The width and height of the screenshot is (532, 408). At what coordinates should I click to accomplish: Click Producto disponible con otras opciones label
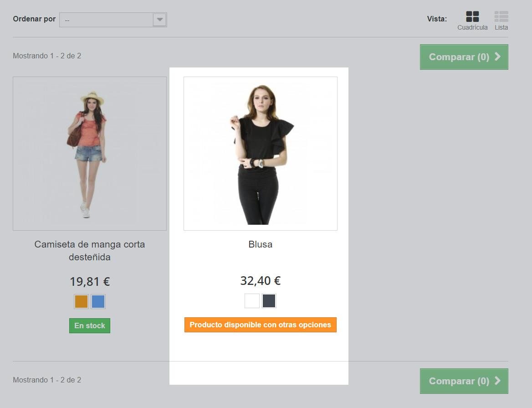[260, 325]
